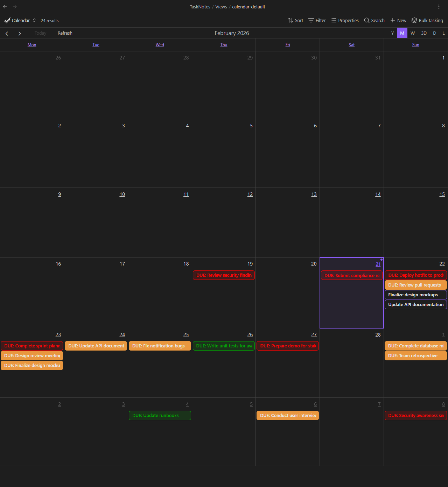Screen dimensions: 448x487
Task: Create a new task with New
Action: point(398,20)
